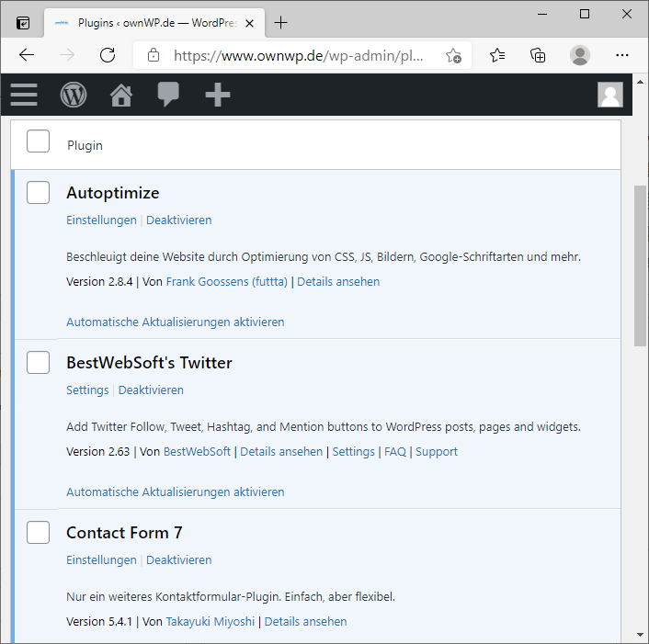
Task: Open the WordPress admin hamburger menu
Action: pos(24,95)
